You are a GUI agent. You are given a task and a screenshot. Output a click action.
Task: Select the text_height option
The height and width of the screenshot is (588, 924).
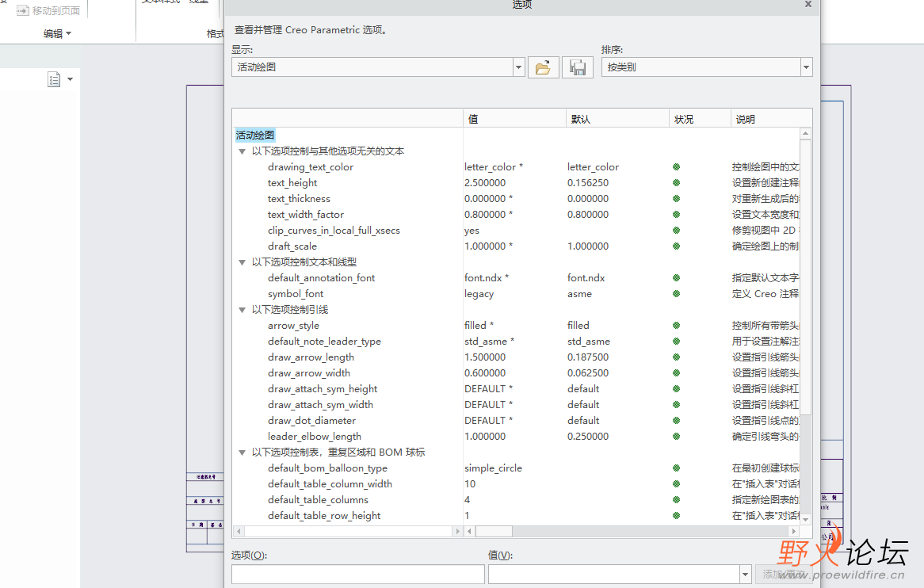(292, 183)
